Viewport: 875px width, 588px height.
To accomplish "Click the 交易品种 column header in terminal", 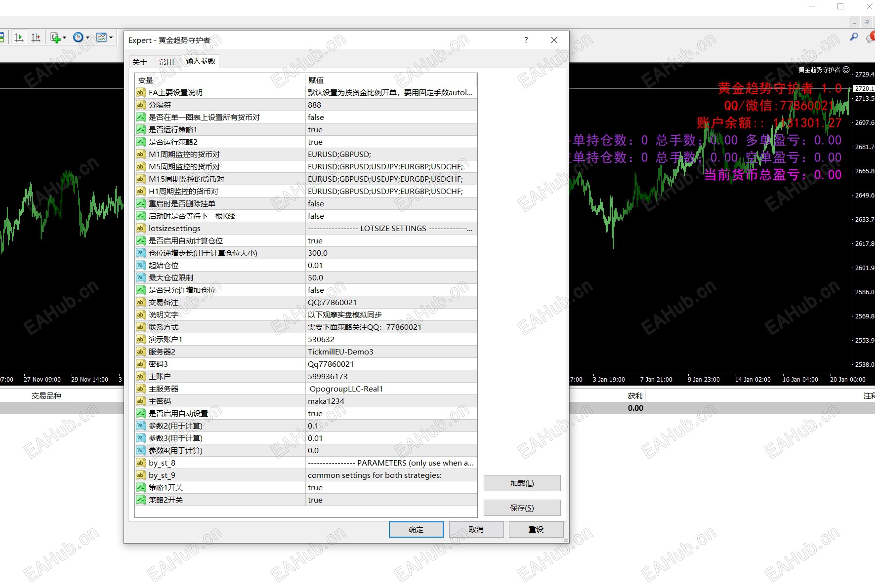I will [x=46, y=395].
